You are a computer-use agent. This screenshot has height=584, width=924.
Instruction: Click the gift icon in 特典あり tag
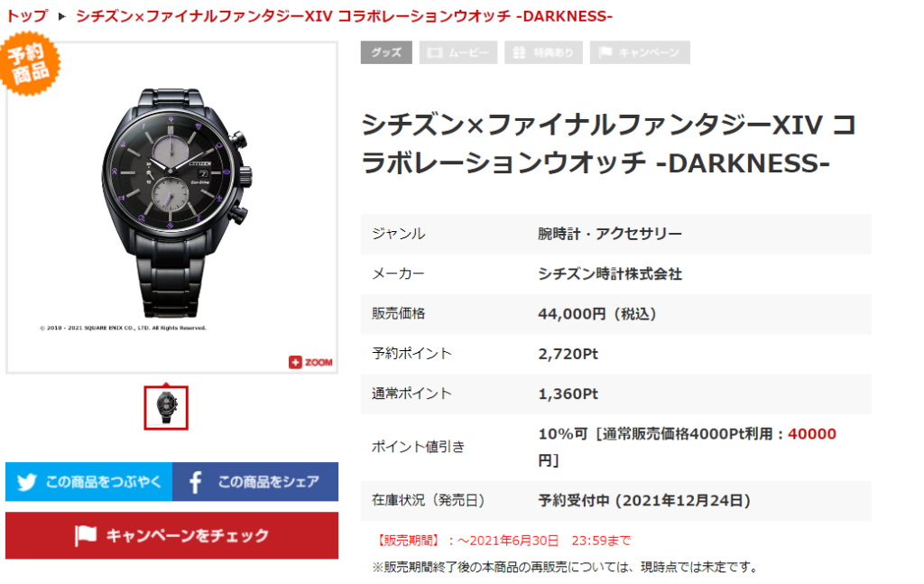pyautogui.click(x=519, y=53)
